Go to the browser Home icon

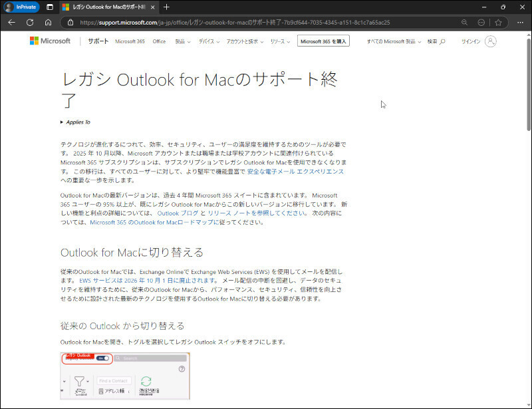point(48,23)
